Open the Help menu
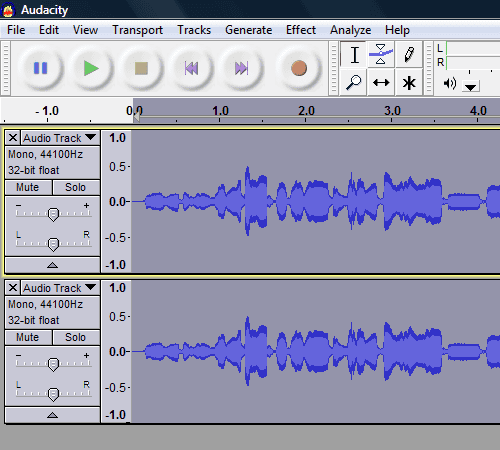Screen dimensions: 500x450 coord(397,30)
